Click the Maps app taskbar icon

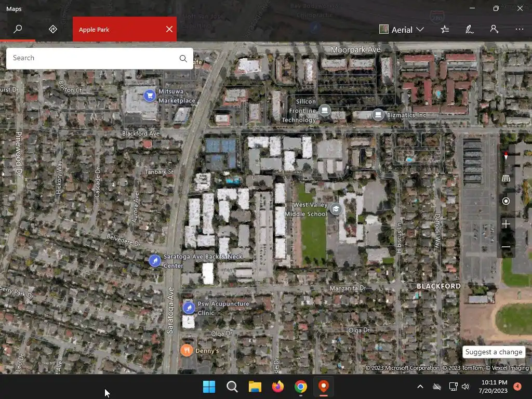323,387
